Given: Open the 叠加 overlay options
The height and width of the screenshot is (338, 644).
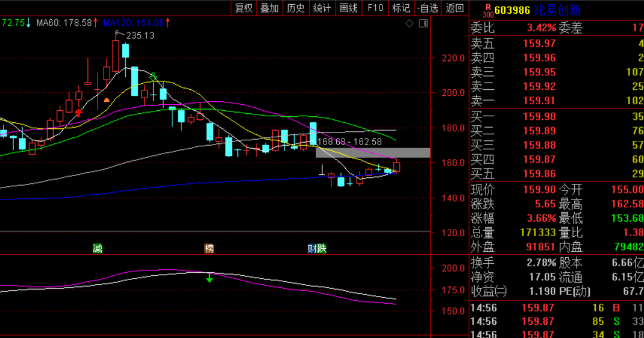Looking at the screenshot, I should click(x=269, y=8).
